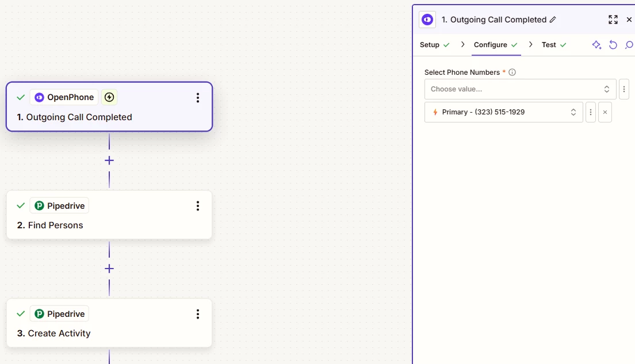Click the lightning trigger icon beside OpenPhone
Image resolution: width=635 pixels, height=364 pixels.
(x=109, y=97)
